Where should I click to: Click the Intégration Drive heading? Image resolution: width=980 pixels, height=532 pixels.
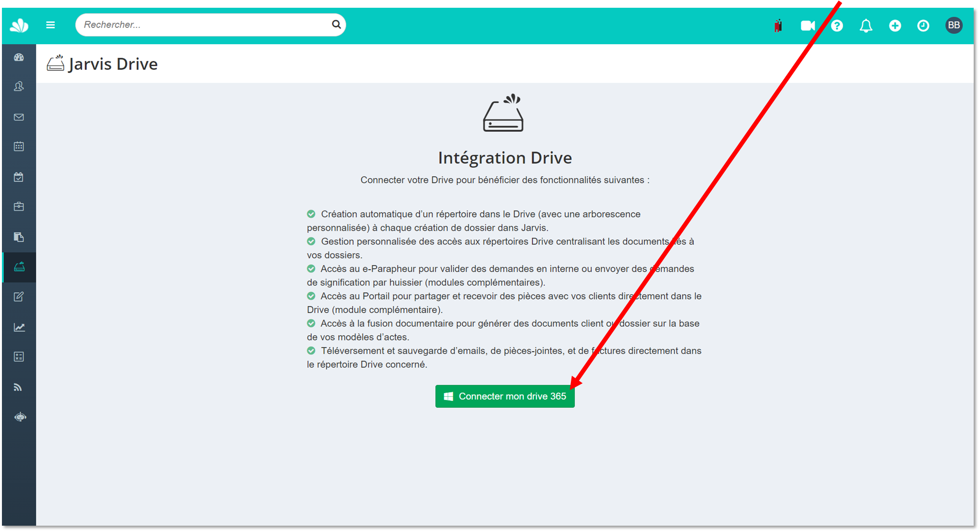pos(505,158)
